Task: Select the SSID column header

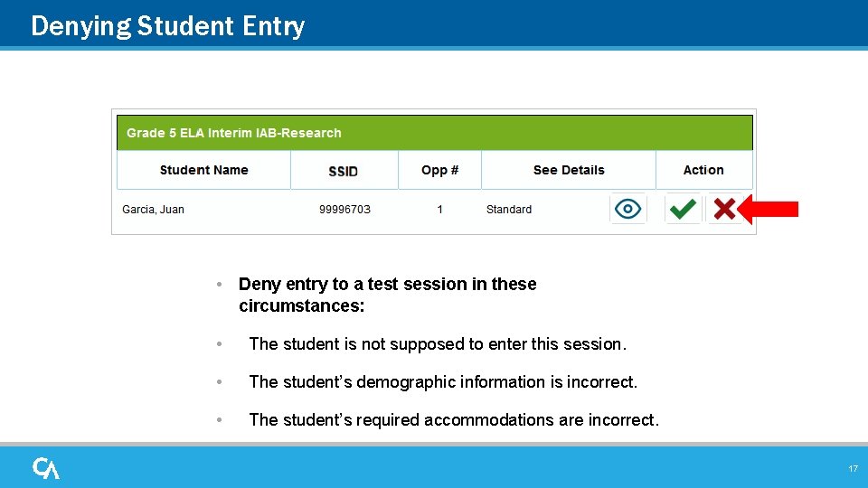Action: click(344, 171)
